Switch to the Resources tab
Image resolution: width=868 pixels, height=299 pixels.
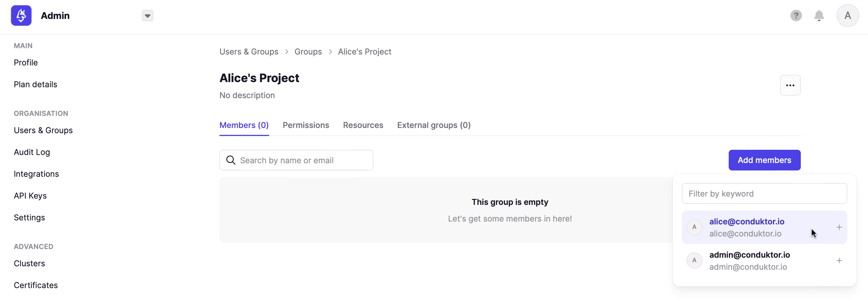click(363, 125)
